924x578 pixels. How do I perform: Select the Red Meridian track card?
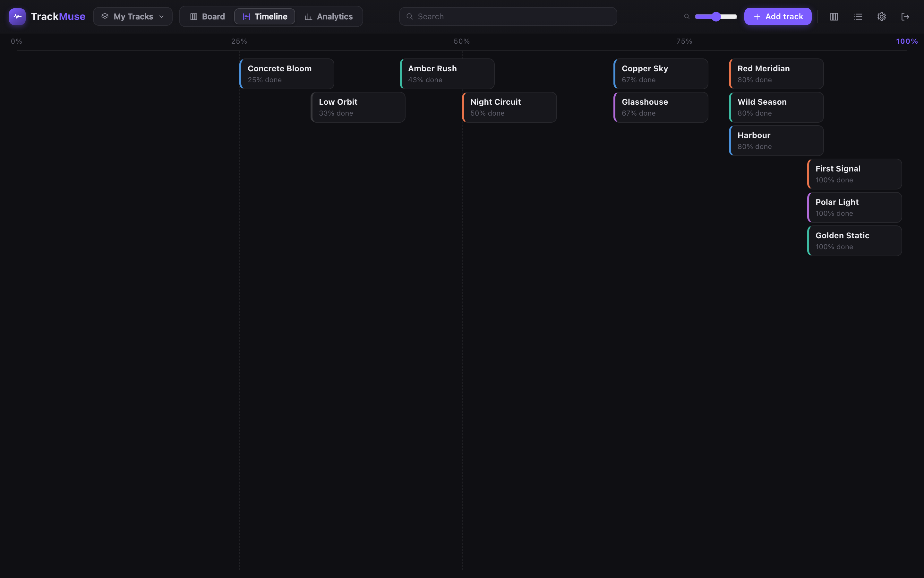(776, 74)
